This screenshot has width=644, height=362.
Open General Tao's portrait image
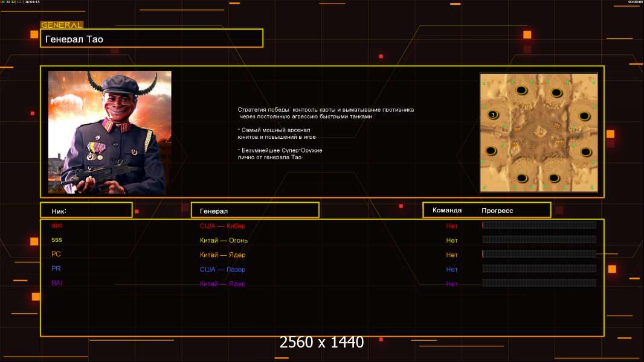pyautogui.click(x=110, y=132)
